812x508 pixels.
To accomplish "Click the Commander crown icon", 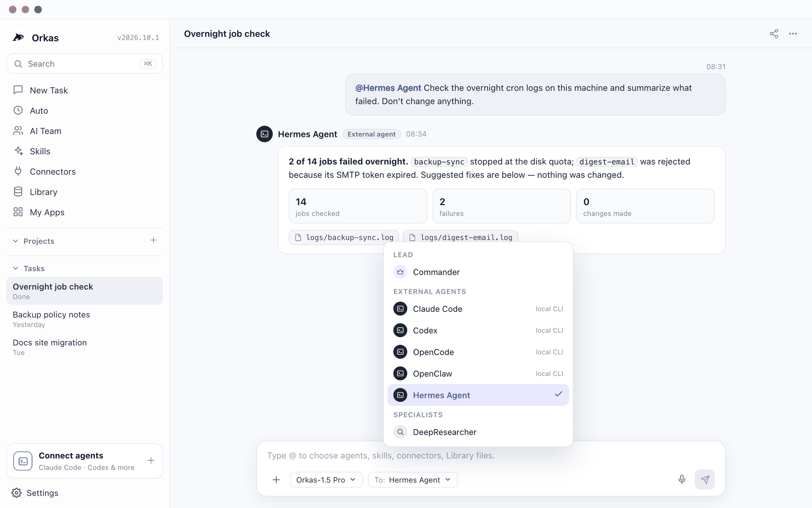I will click(x=400, y=272).
